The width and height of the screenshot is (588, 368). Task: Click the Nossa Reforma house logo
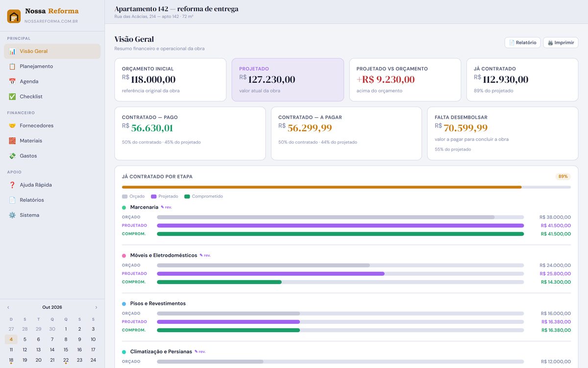click(x=14, y=16)
